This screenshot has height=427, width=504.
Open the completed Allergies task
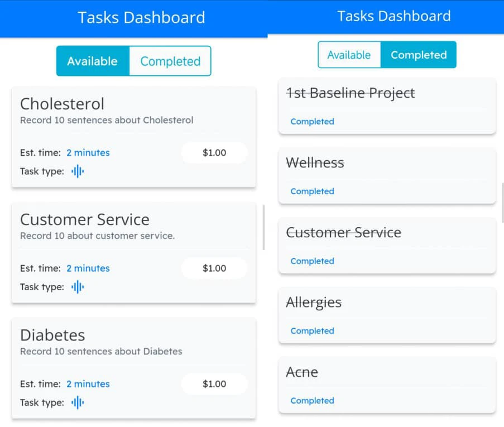click(x=314, y=303)
